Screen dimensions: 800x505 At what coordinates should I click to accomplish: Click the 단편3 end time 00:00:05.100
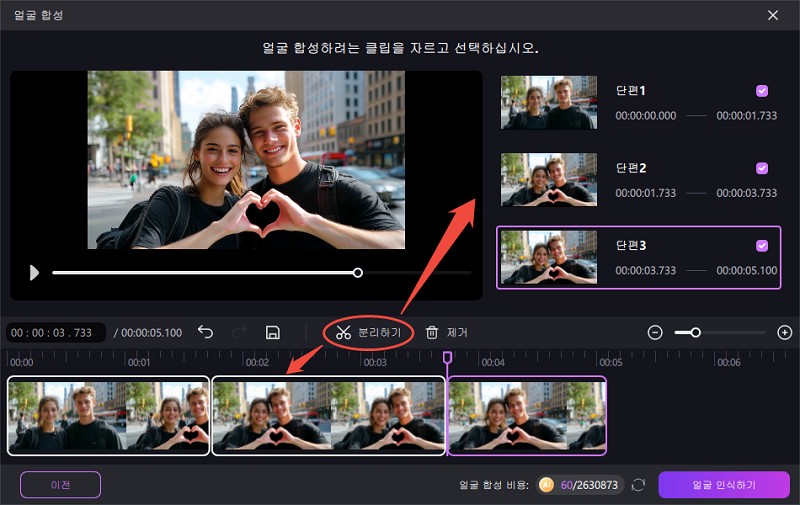click(x=746, y=271)
